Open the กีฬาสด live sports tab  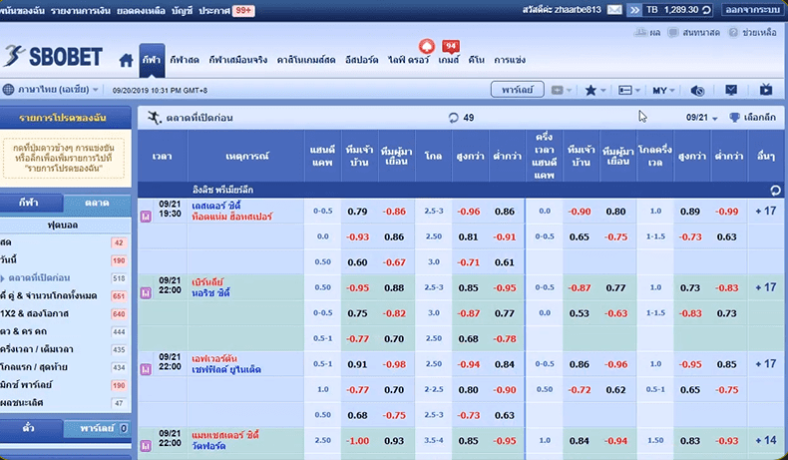click(184, 60)
